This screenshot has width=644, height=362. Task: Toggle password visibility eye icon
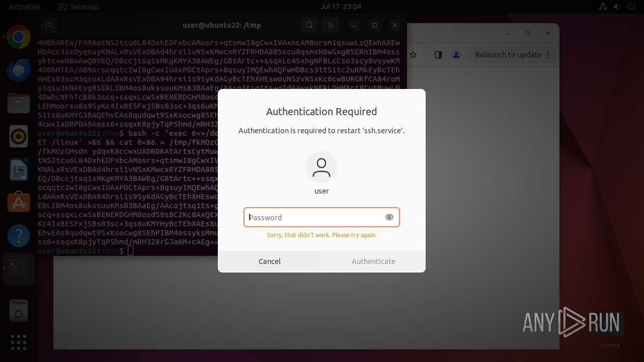tap(389, 217)
